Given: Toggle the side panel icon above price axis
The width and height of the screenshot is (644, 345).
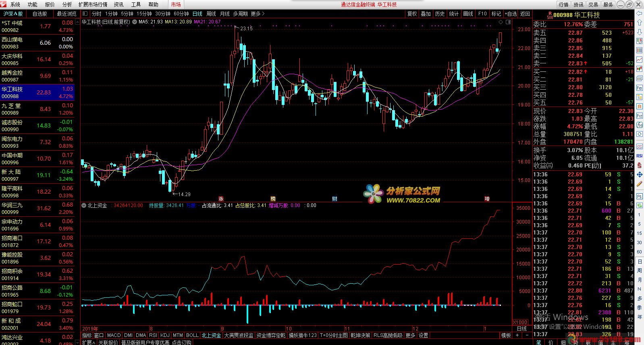Looking at the screenshot, I should tap(508, 22).
